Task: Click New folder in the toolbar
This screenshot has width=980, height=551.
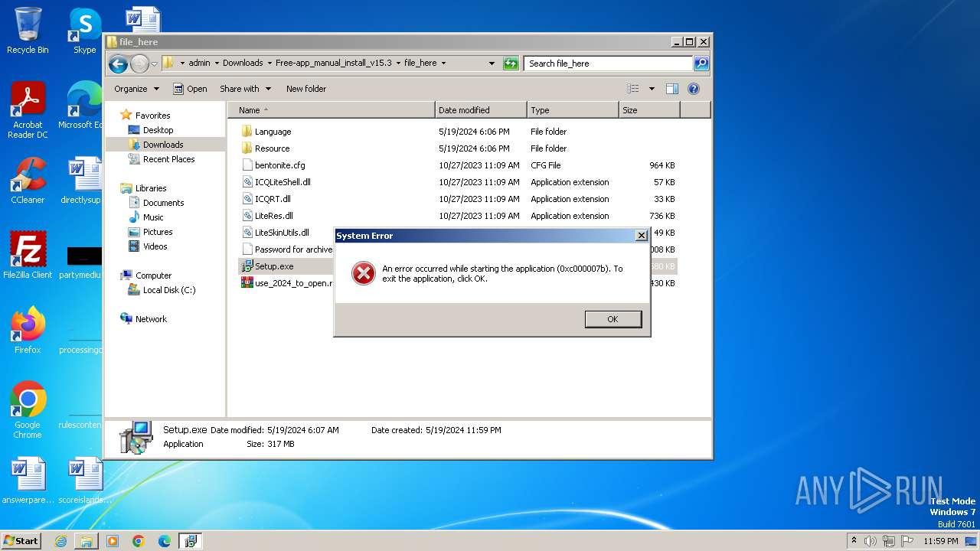Action: (x=306, y=89)
